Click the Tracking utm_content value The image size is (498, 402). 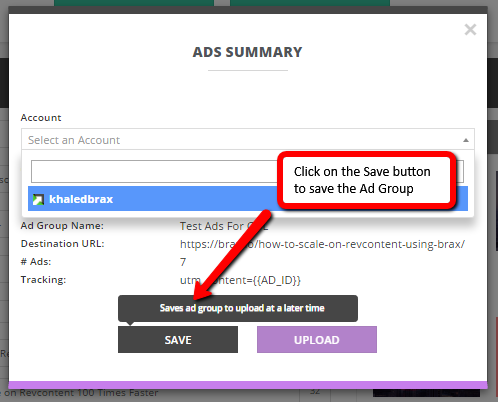click(x=240, y=280)
